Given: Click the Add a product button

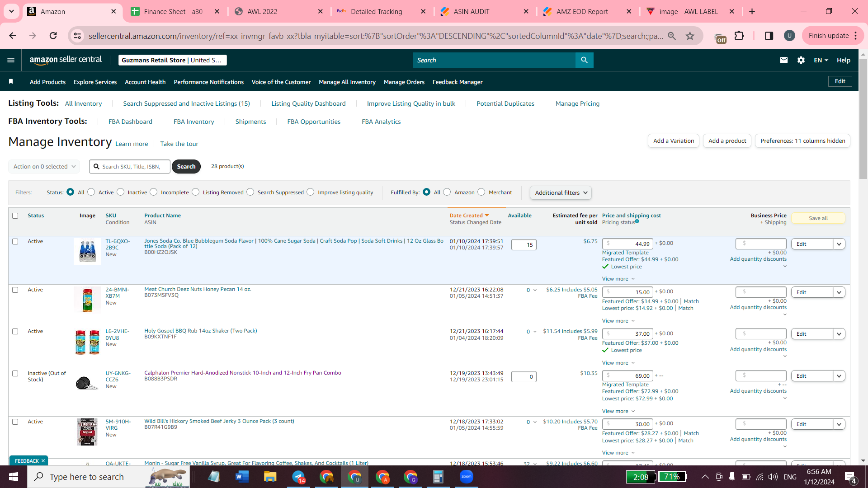Looking at the screenshot, I should point(727,141).
